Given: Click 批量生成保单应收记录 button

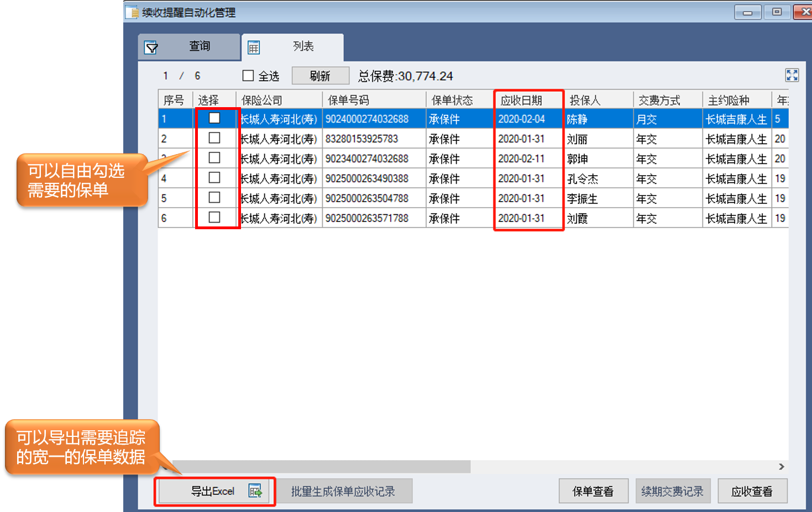Looking at the screenshot, I should [x=343, y=491].
